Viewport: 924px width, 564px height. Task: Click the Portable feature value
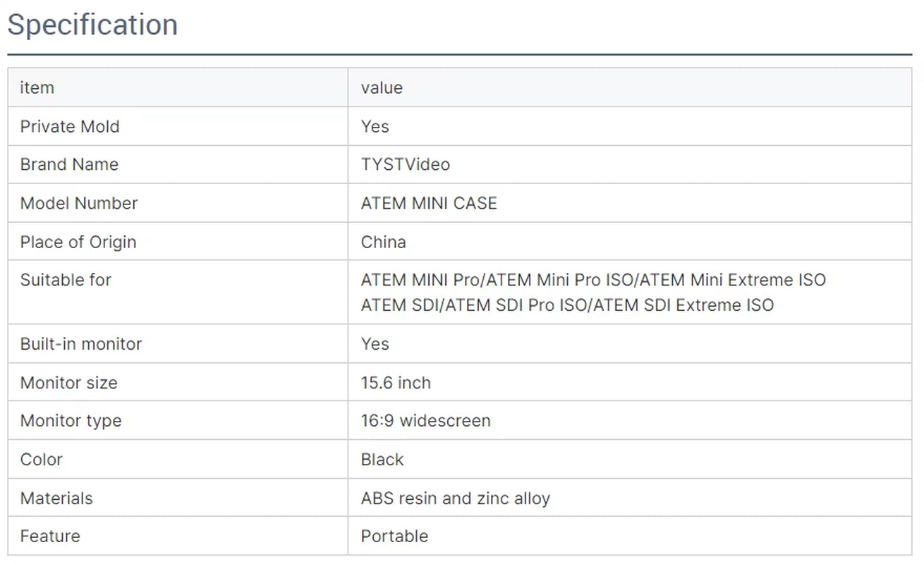tap(394, 537)
